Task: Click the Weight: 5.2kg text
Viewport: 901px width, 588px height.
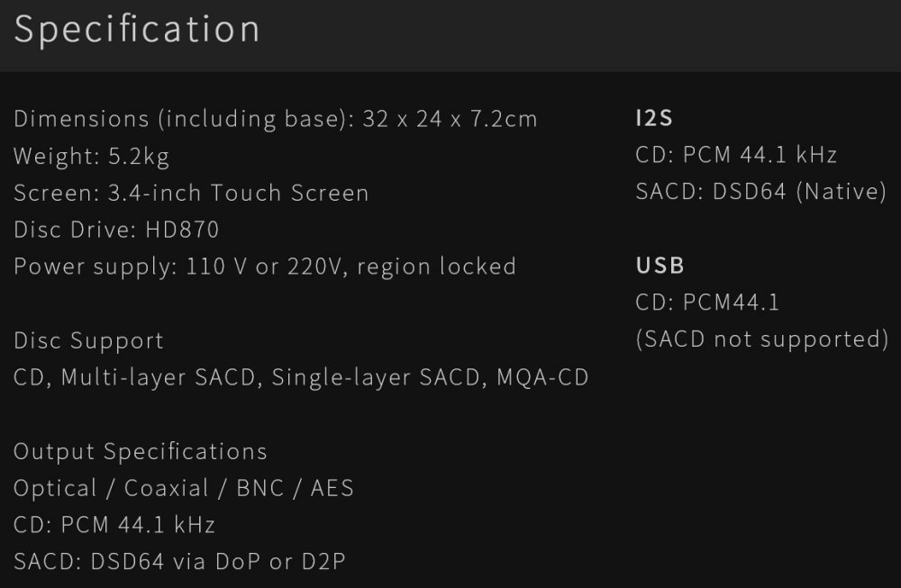Action: [92, 156]
